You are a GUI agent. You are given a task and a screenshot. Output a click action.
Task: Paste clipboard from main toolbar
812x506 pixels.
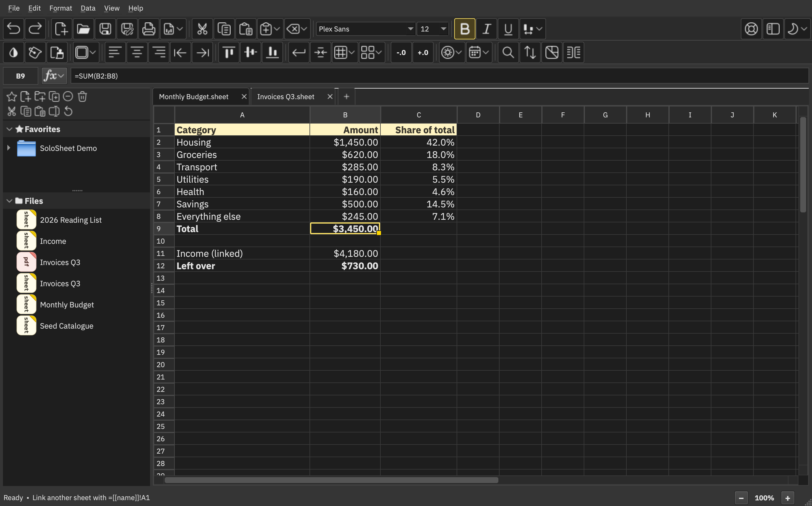pos(246,29)
